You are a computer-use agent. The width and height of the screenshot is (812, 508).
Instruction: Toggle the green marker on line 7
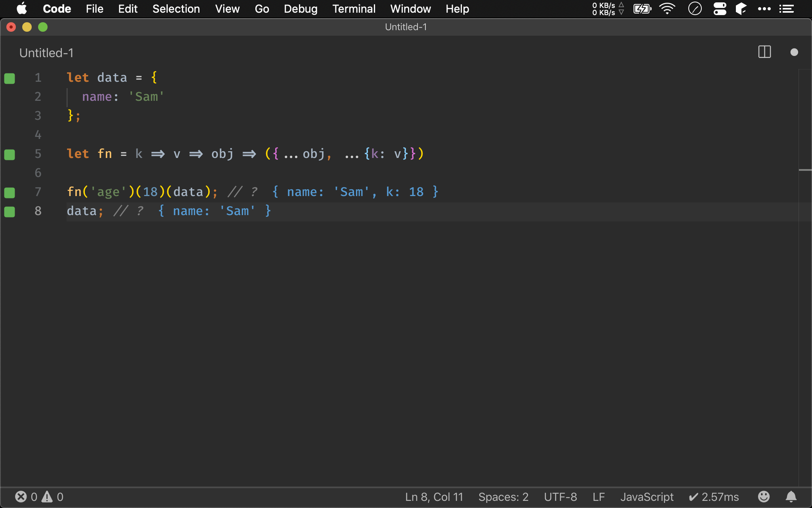10,192
